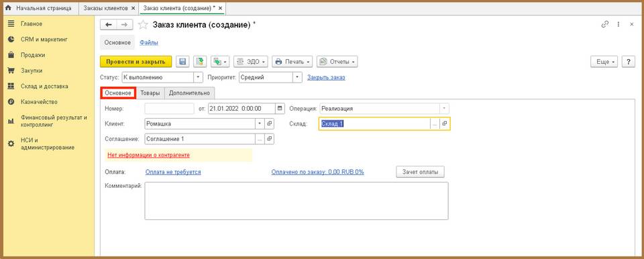Save the document with the floppy disk icon
This screenshot has width=644, height=259.
182,62
